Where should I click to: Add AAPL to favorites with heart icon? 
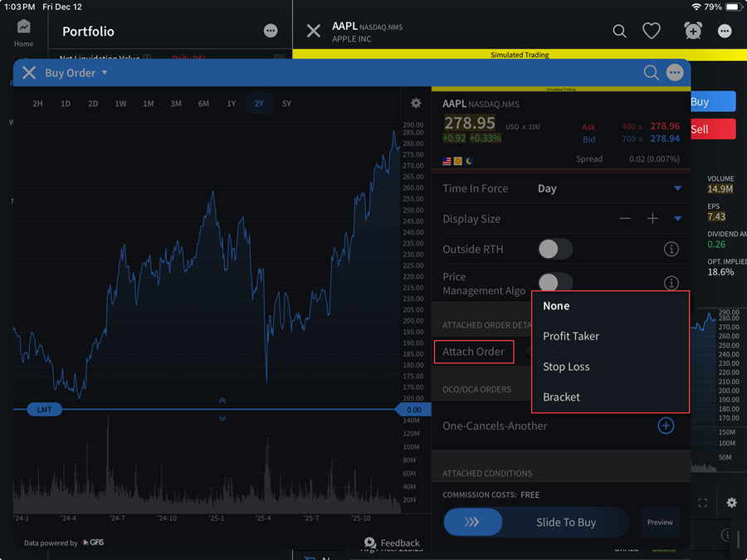(652, 31)
